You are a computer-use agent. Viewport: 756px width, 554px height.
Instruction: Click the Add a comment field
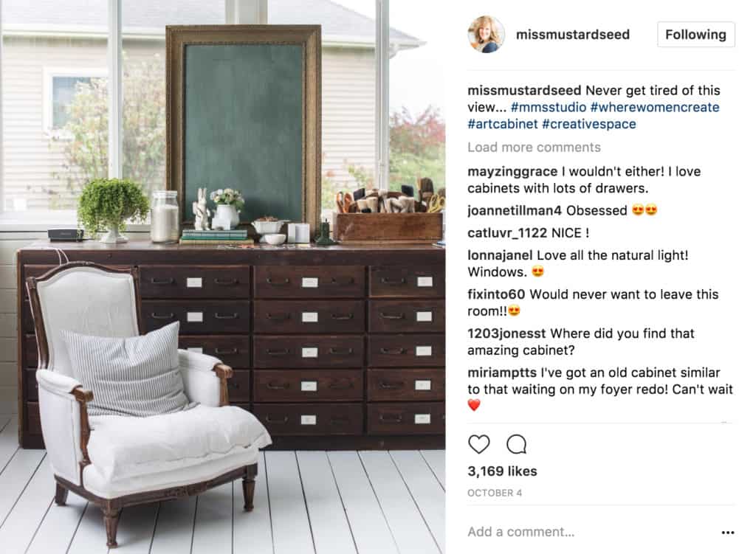click(x=591, y=532)
